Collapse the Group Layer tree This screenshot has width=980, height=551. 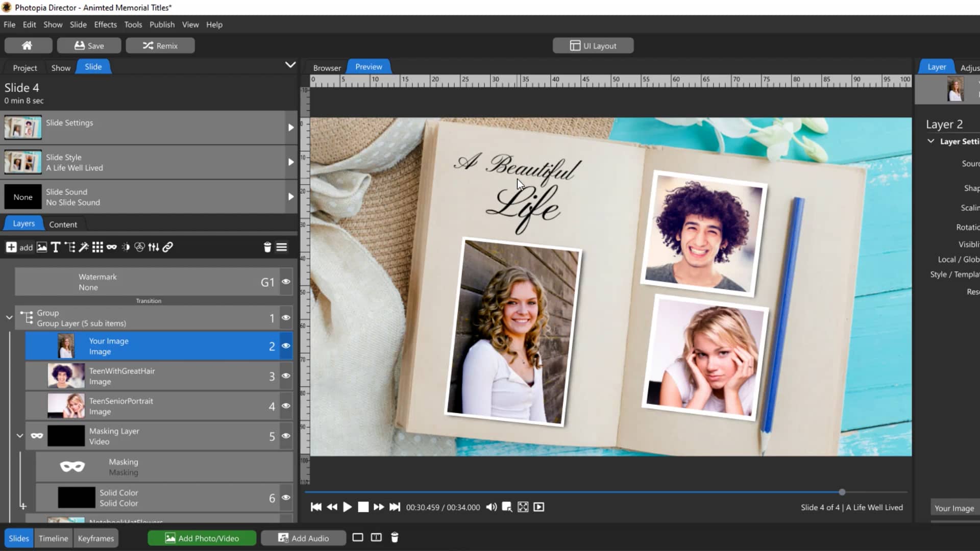click(9, 317)
